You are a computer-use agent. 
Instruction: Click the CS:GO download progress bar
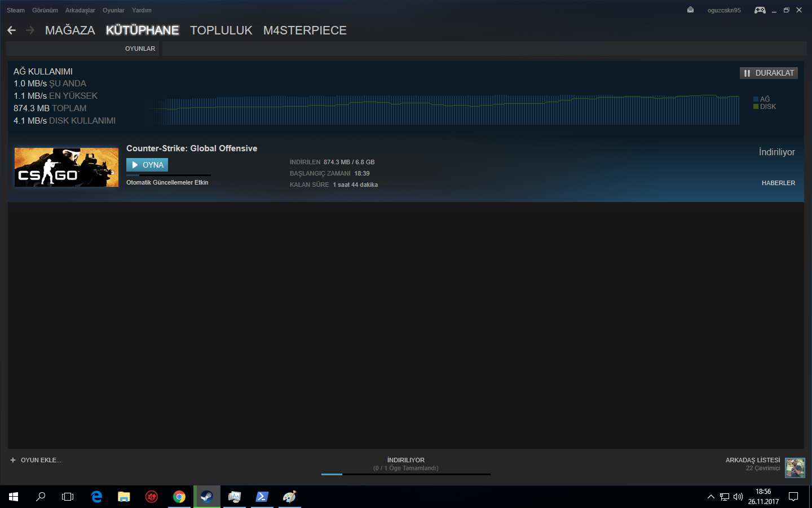[x=169, y=175]
